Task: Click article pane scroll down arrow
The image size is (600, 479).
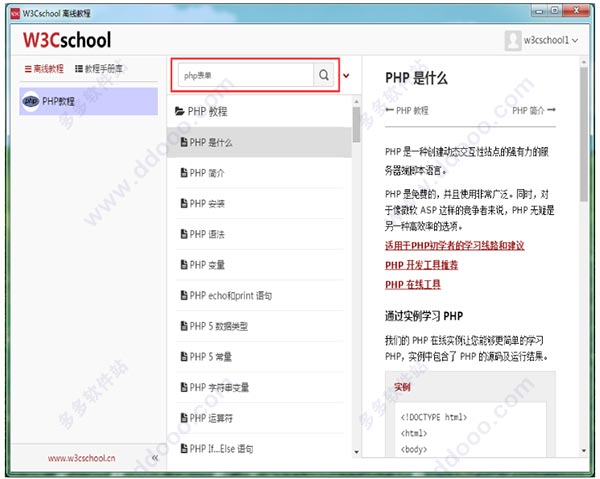Action: (584, 451)
